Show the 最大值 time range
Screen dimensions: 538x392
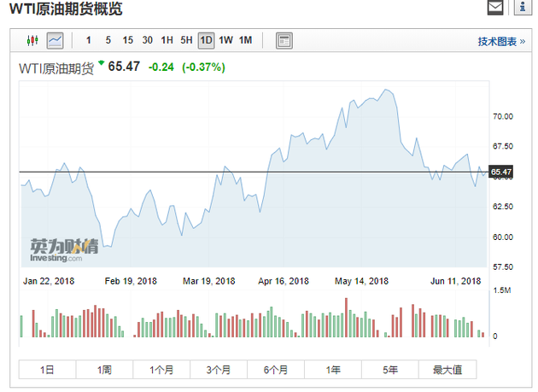coord(447,370)
